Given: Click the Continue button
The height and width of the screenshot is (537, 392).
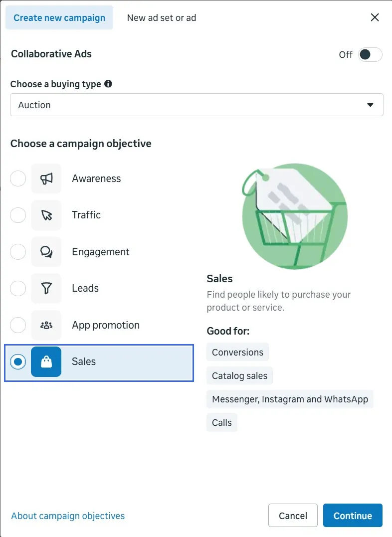Looking at the screenshot, I should [353, 516].
